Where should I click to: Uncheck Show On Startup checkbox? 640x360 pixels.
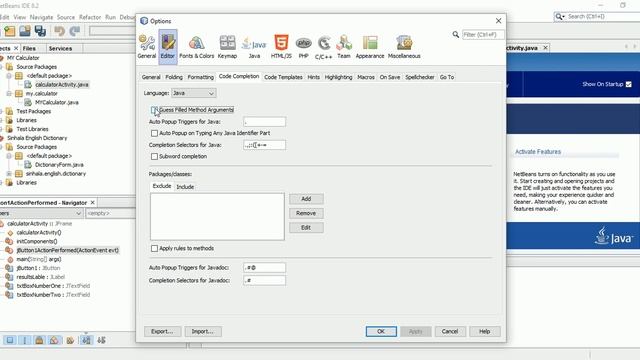pos(629,84)
